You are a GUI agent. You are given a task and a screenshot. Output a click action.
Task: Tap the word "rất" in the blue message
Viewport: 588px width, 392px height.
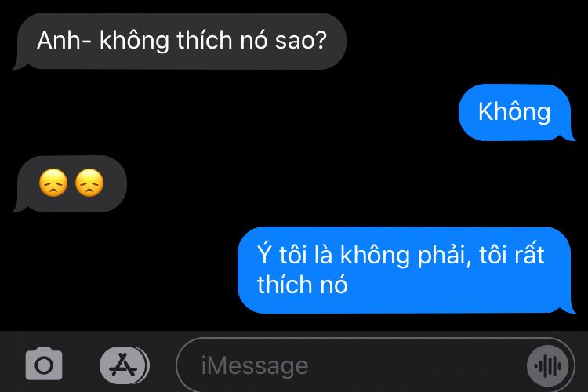click(x=529, y=255)
